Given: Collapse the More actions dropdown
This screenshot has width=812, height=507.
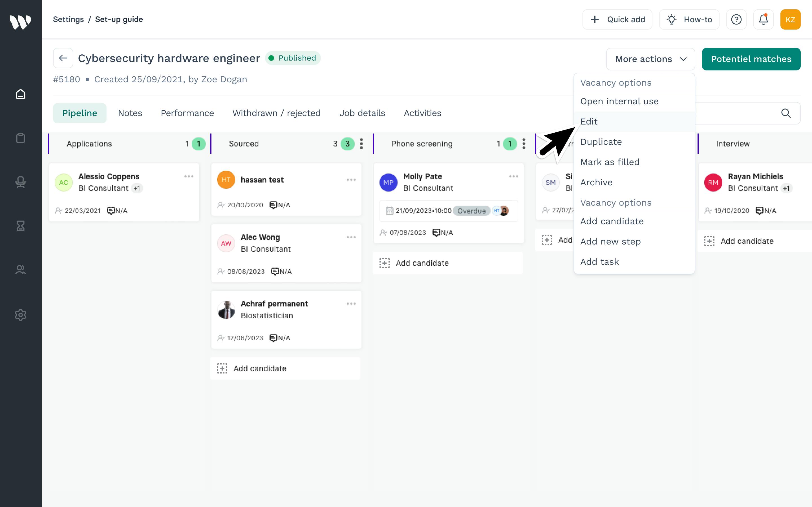Looking at the screenshot, I should pos(650,59).
